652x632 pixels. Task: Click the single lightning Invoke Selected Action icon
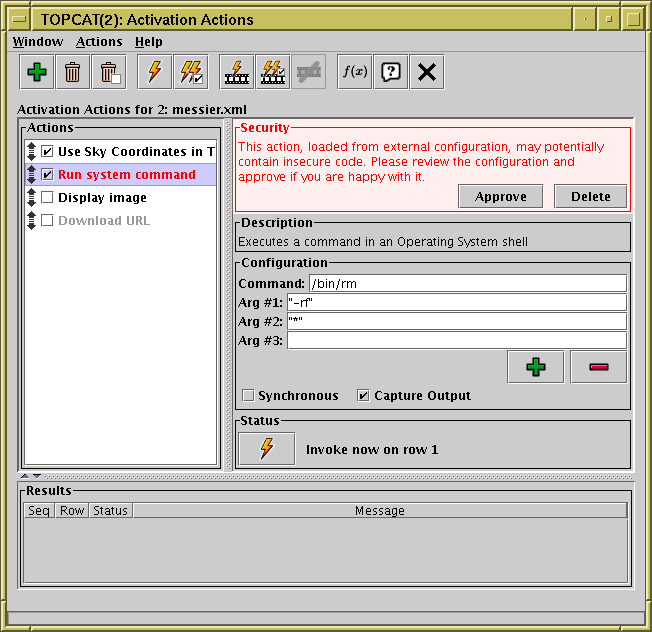[x=154, y=72]
